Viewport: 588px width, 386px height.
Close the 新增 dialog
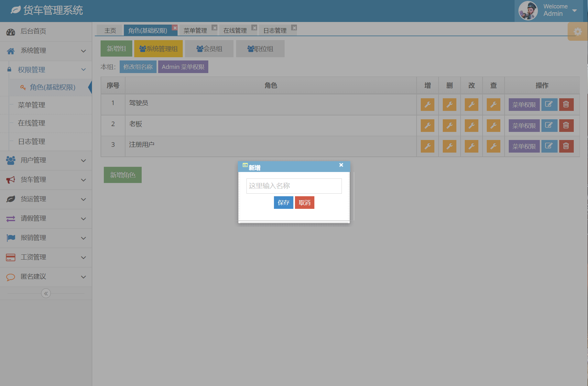coord(341,165)
